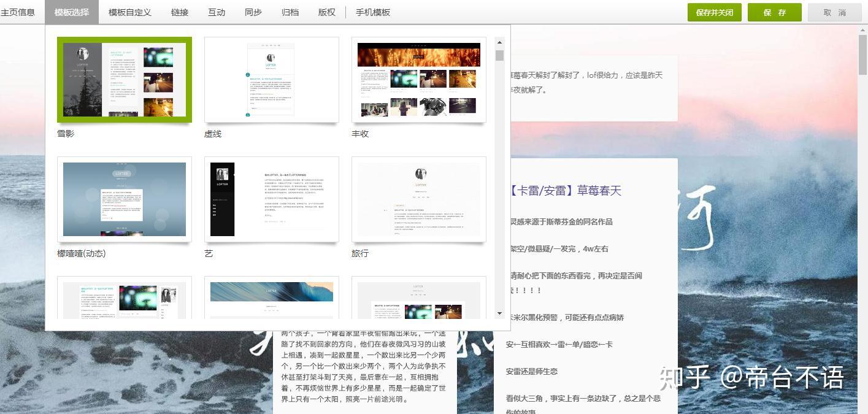Click the 艺 template name label
Screen dimensions: 868x414
pos(209,253)
